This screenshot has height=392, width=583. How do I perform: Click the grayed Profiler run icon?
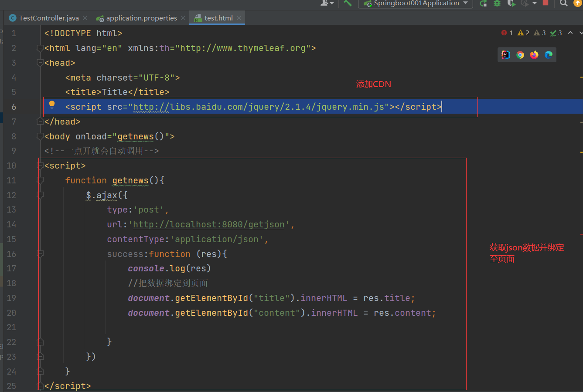pyautogui.click(x=525, y=3)
